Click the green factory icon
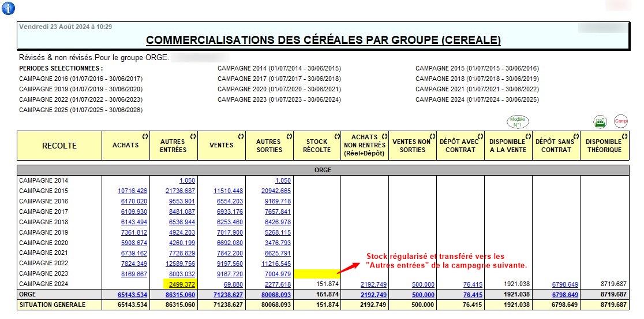The image size is (644, 319). coord(600,122)
